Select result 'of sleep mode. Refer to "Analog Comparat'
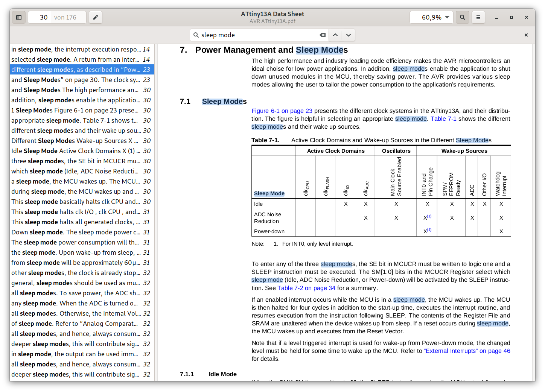This screenshot has width=545, height=392. 82,324
